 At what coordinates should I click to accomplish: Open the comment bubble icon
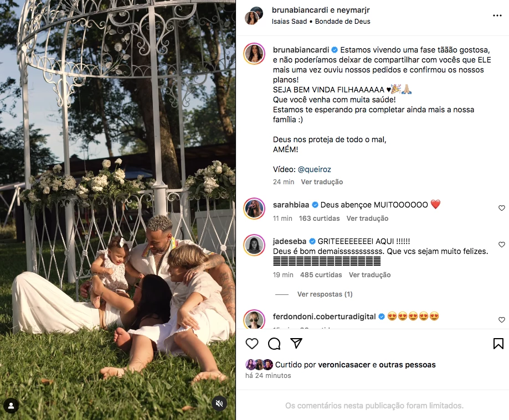tap(274, 344)
